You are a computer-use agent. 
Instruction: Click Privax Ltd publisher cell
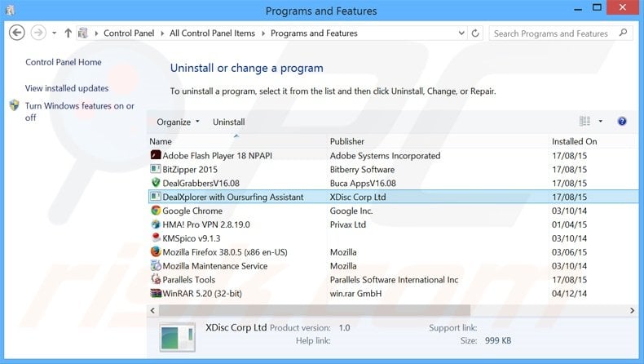347,224
